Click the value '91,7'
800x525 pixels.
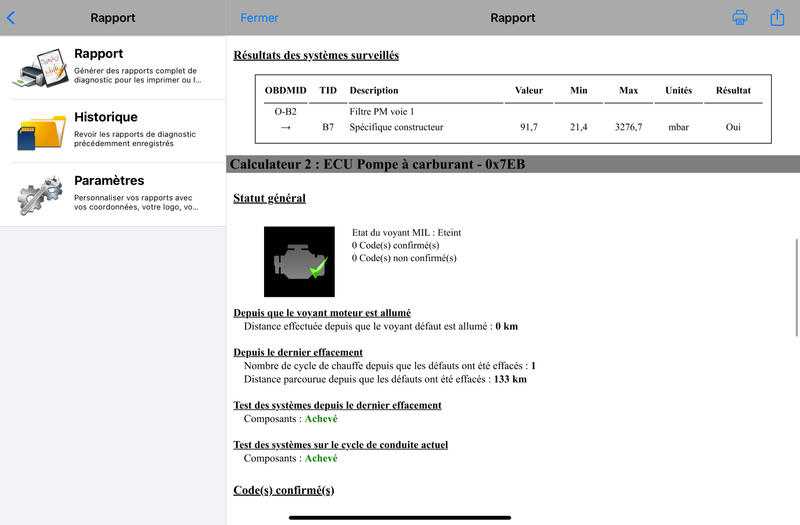coord(529,127)
